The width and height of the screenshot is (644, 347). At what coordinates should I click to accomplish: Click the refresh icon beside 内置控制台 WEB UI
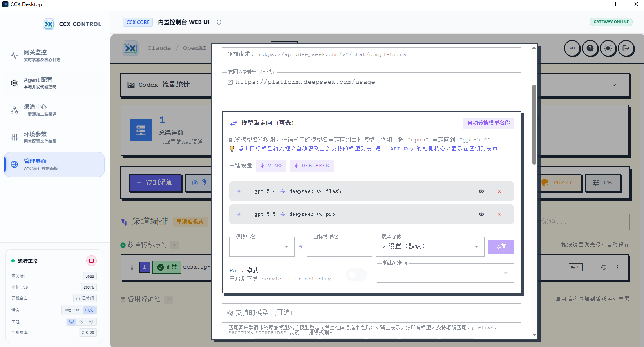219,22
